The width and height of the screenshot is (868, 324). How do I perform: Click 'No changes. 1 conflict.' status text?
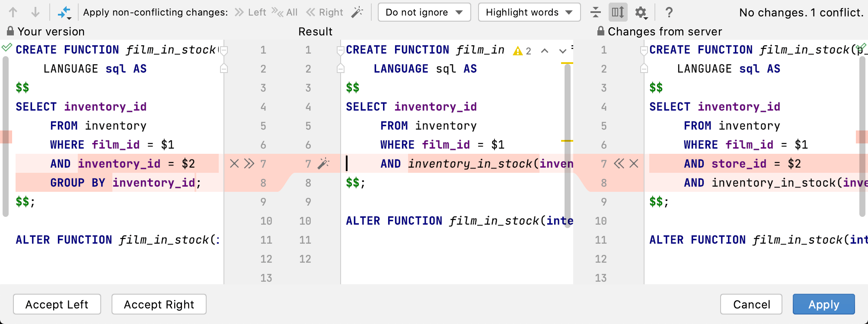tap(801, 13)
